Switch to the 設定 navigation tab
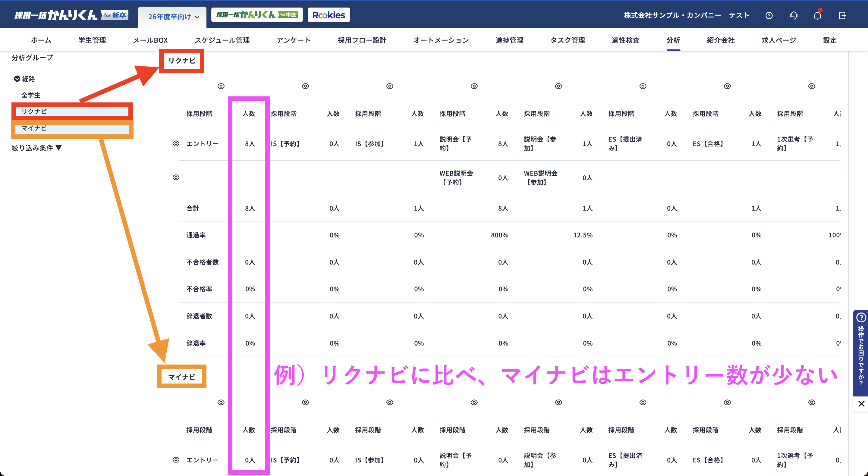The height and width of the screenshot is (476, 868). 830,40
